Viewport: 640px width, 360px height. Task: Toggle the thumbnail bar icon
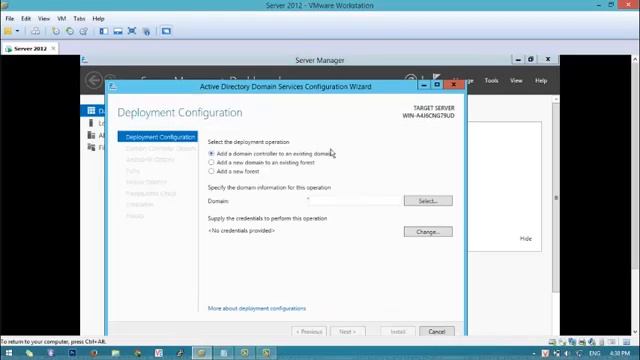(x=118, y=31)
